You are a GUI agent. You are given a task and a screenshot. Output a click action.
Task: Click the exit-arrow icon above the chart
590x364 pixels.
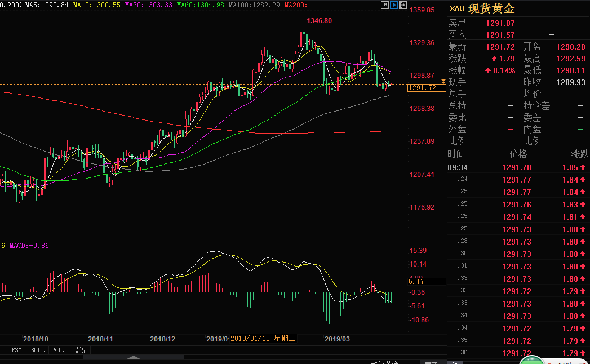pos(402,5)
